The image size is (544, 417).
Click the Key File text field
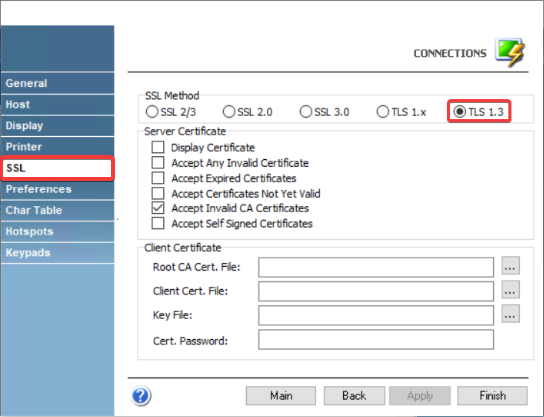tap(376, 315)
